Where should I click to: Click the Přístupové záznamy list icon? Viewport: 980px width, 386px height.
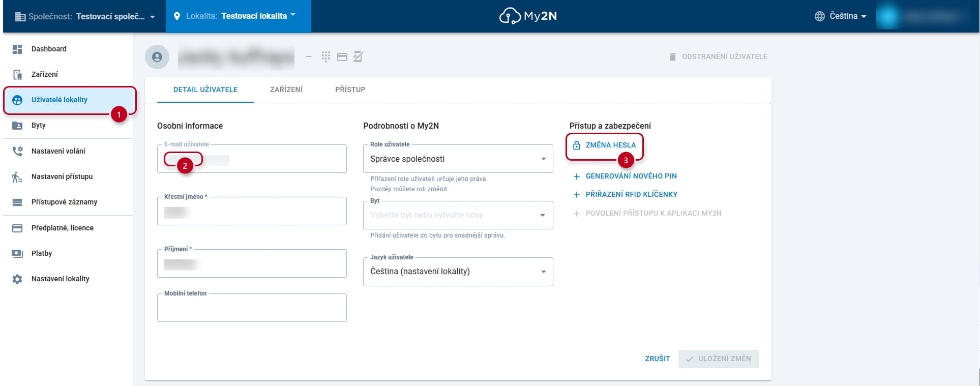[17, 202]
